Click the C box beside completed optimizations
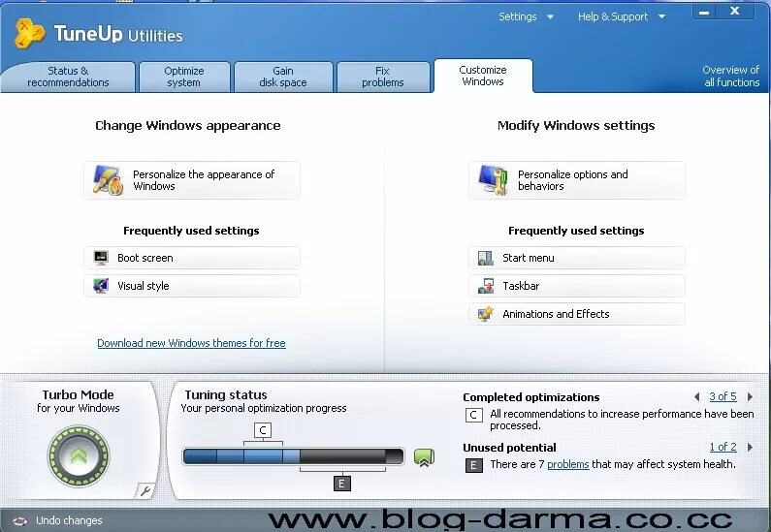Viewport: 771px width, 532px height. tap(473, 415)
